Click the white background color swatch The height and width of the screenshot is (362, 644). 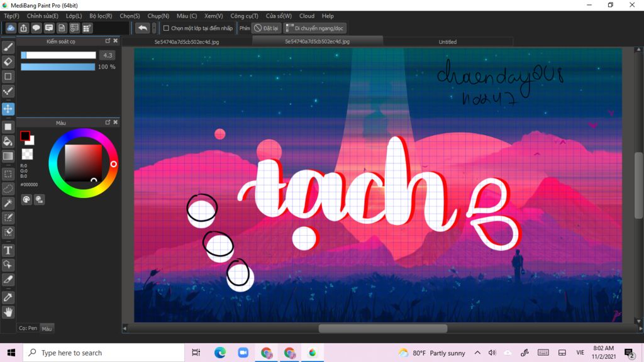coord(31,141)
